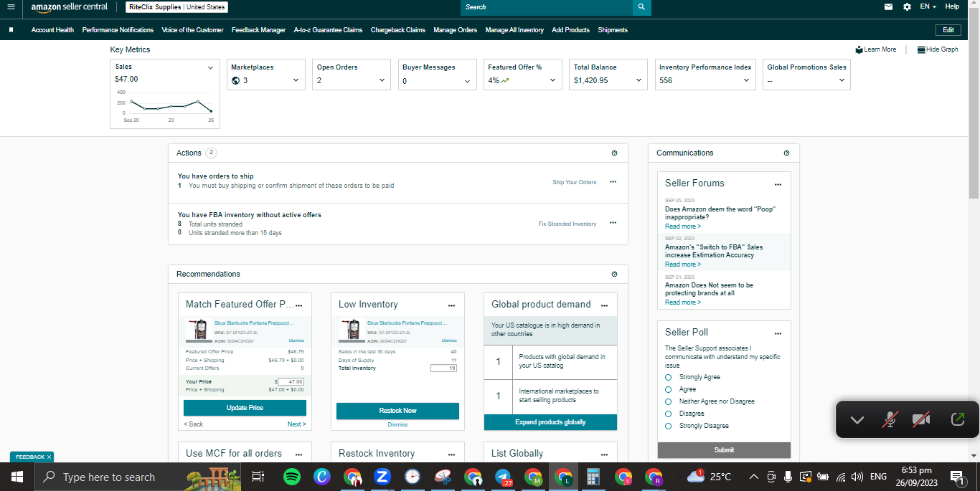980x491 pixels.
Task: Open Manage All Inventory
Action: click(x=514, y=30)
